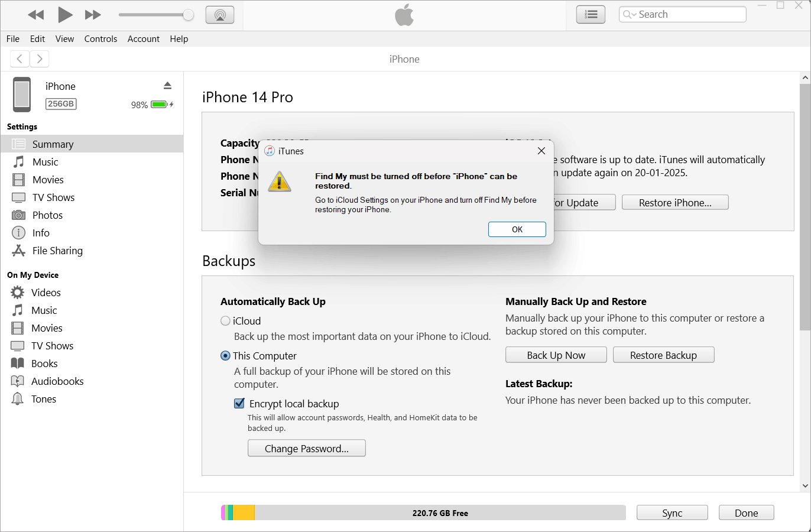Click the Settings Movies film icon

tap(19, 179)
